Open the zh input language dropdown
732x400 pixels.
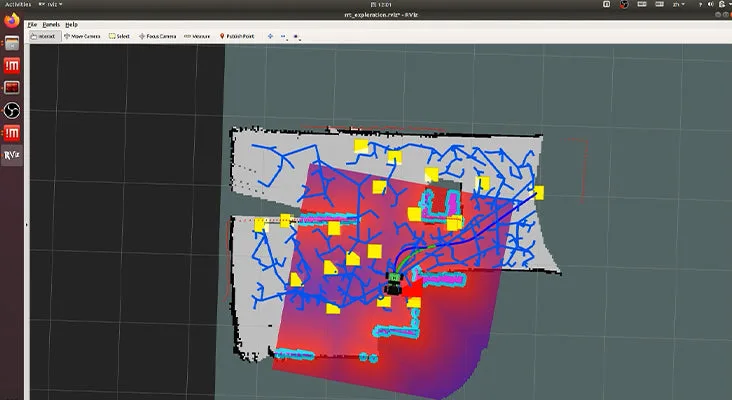click(x=679, y=4)
